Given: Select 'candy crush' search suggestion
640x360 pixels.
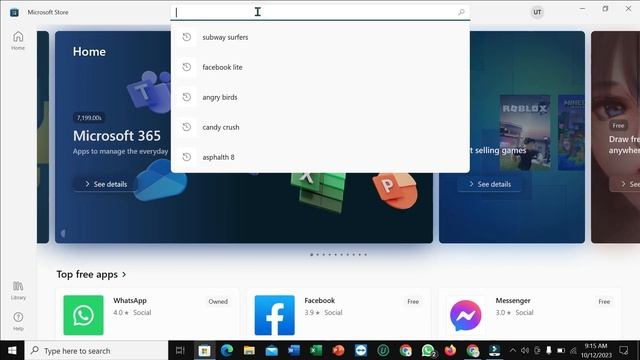Looking at the screenshot, I should pyautogui.click(x=320, y=127).
